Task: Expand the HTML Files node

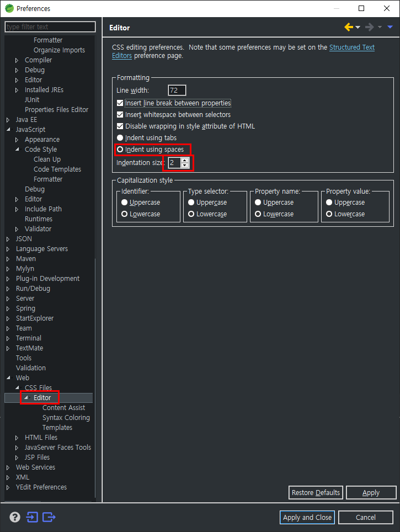Action: (17, 438)
